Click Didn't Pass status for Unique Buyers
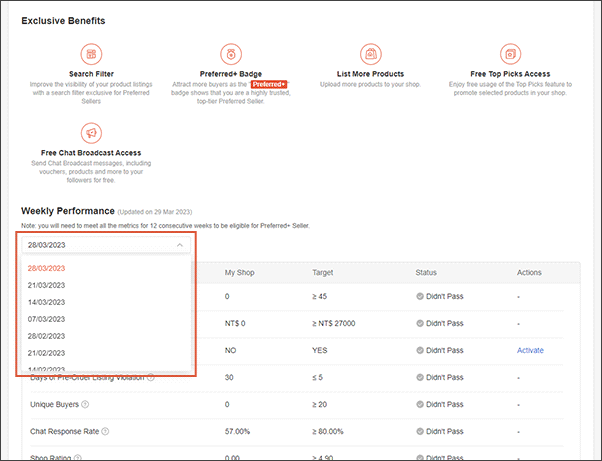The height and width of the screenshot is (461, 602). point(444,404)
